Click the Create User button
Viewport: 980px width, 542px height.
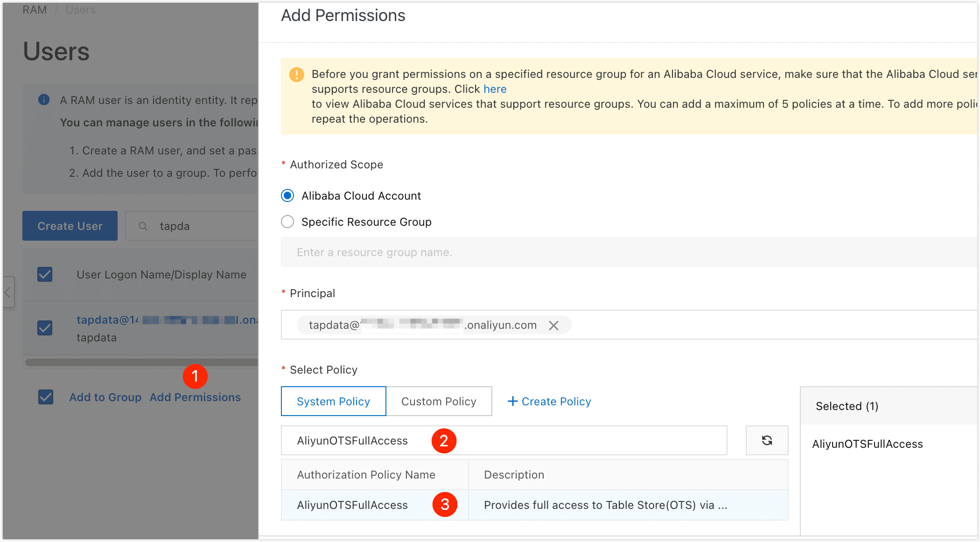pyautogui.click(x=70, y=226)
